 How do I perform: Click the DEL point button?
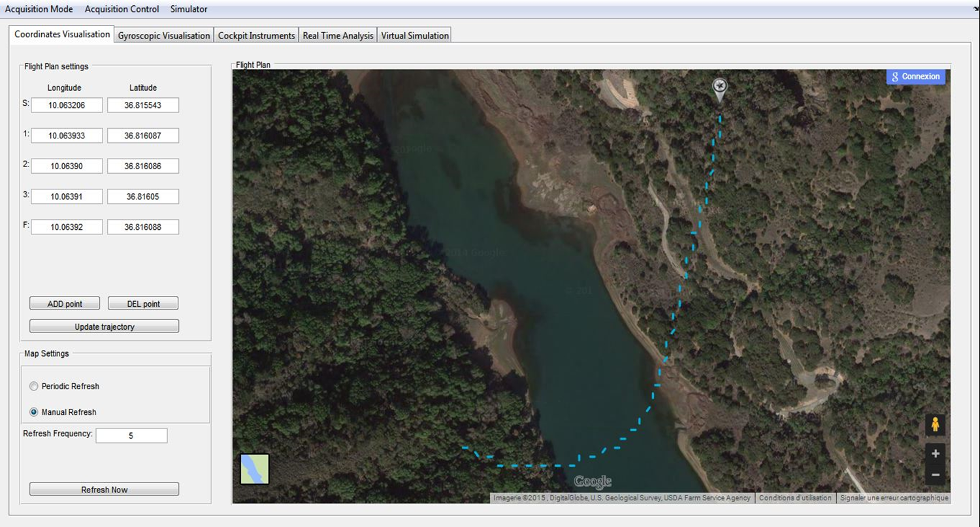(x=143, y=304)
